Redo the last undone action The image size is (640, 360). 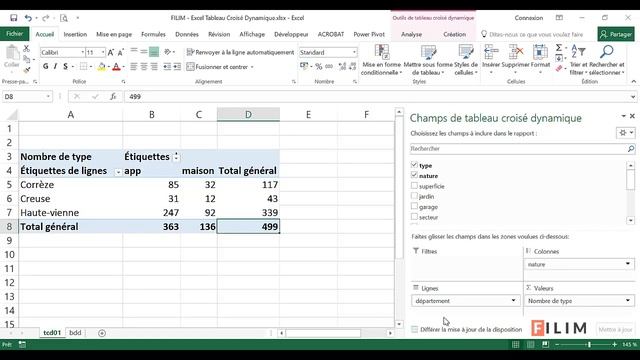click(45, 18)
